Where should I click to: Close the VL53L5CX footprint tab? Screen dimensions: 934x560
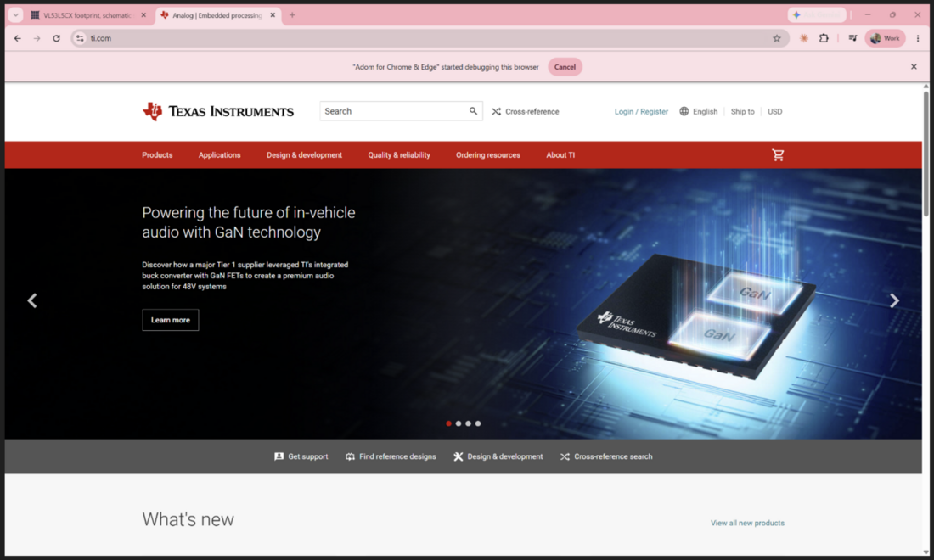coord(143,15)
